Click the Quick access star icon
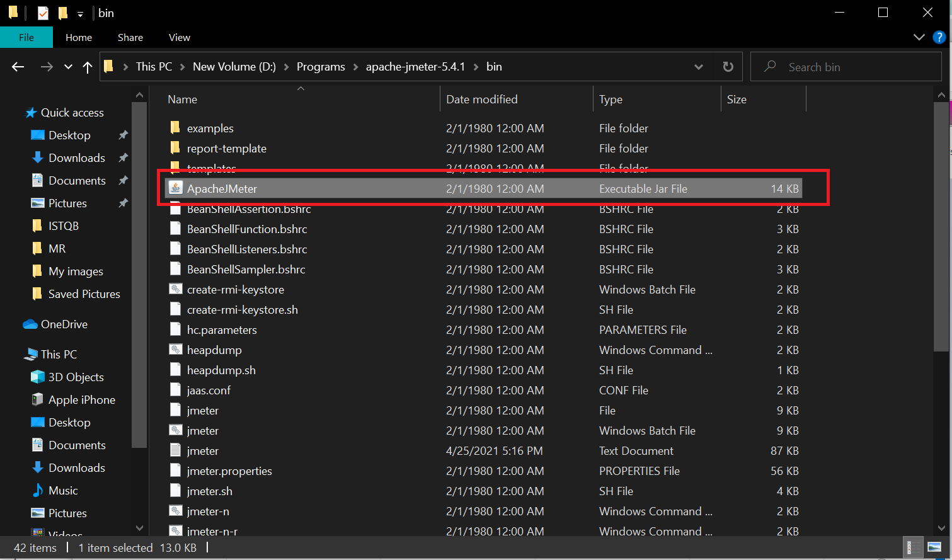The image size is (952, 560). (x=31, y=113)
